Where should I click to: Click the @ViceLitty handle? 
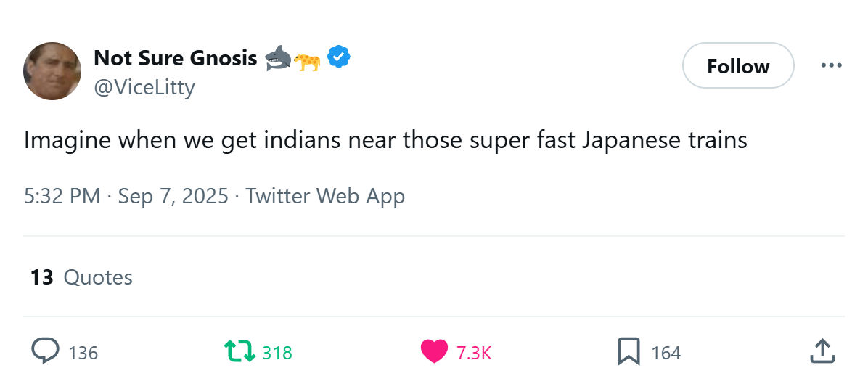[x=144, y=87]
